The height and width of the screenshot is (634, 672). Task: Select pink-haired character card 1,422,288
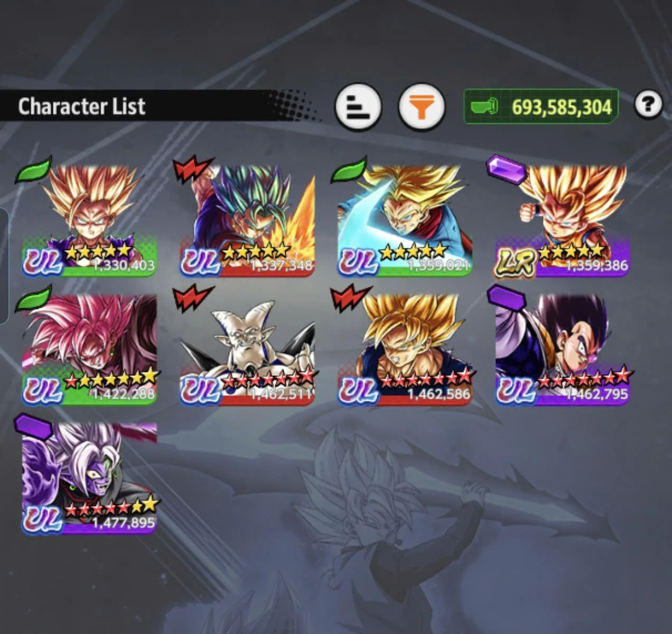[89, 349]
